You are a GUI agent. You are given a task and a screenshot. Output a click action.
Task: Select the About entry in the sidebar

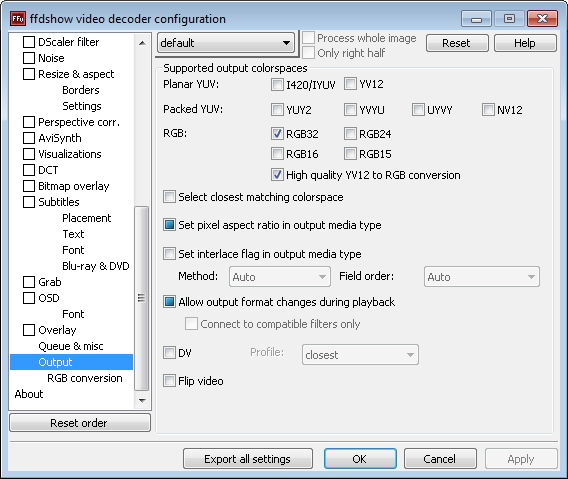(29, 394)
